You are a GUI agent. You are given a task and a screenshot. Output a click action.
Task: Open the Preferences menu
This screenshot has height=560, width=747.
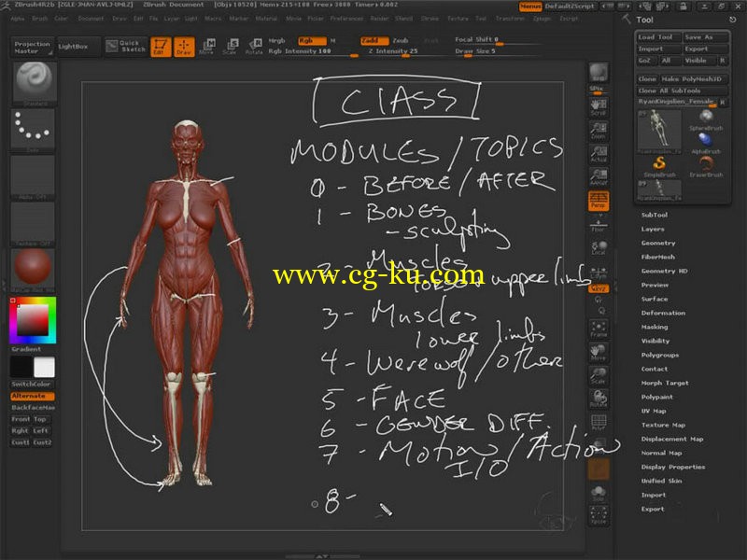click(346, 19)
